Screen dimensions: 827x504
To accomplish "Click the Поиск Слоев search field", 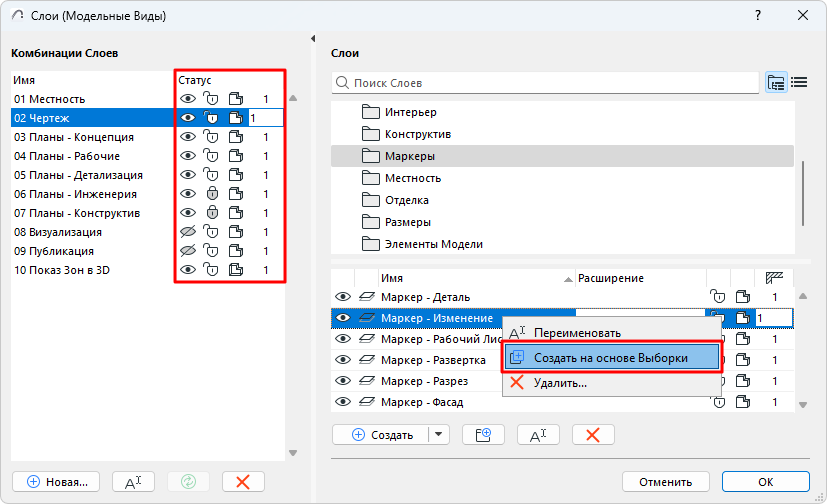I will pyautogui.click(x=545, y=83).
